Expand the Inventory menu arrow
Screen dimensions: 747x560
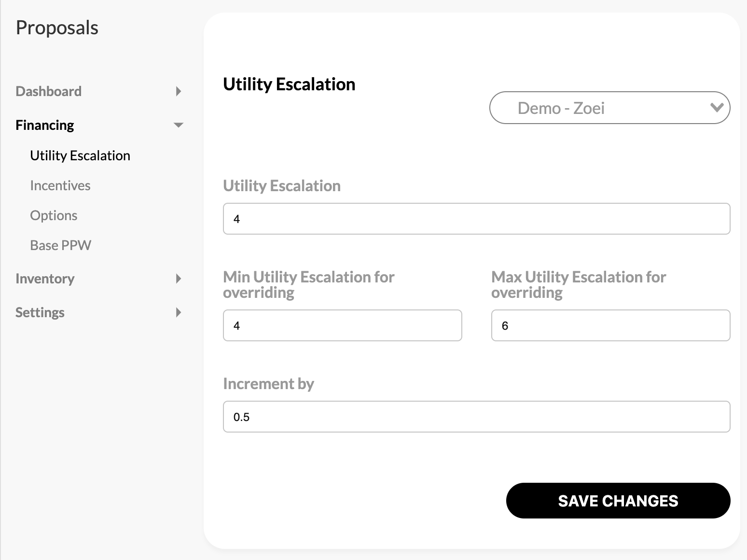179,279
